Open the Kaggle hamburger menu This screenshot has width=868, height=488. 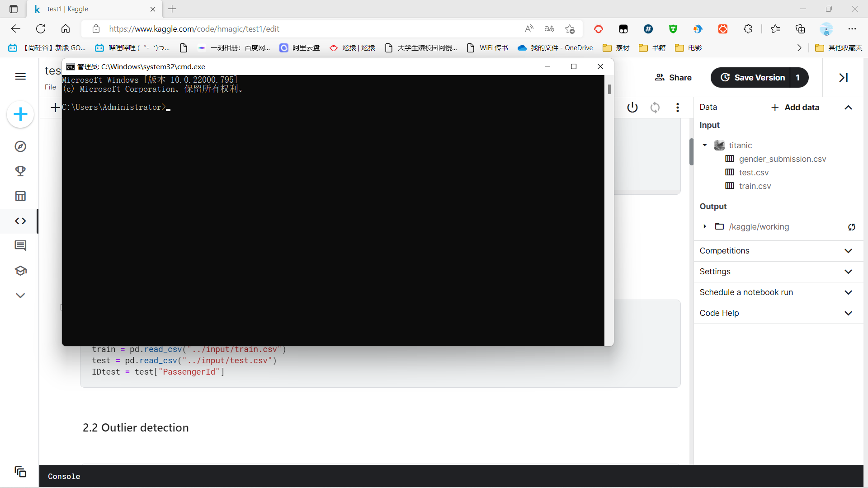pos(20,76)
